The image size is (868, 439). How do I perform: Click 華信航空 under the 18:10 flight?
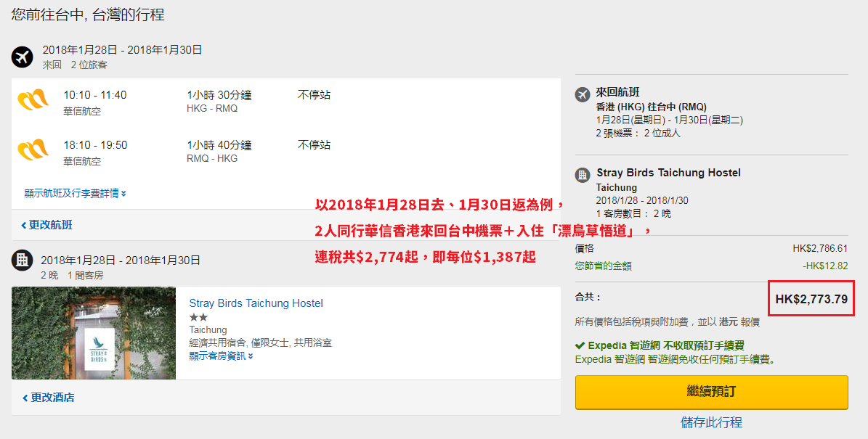pos(82,161)
